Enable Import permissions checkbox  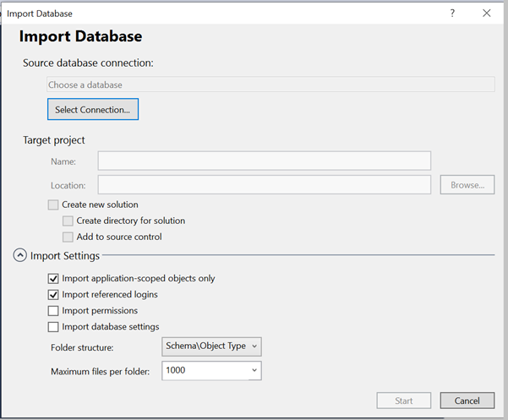point(54,310)
